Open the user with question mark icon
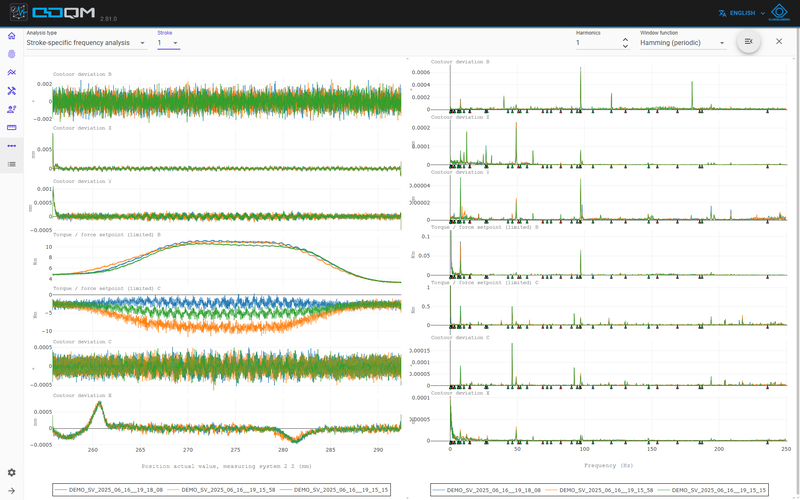Image resolution: width=800 pixels, height=500 pixels. (11, 109)
